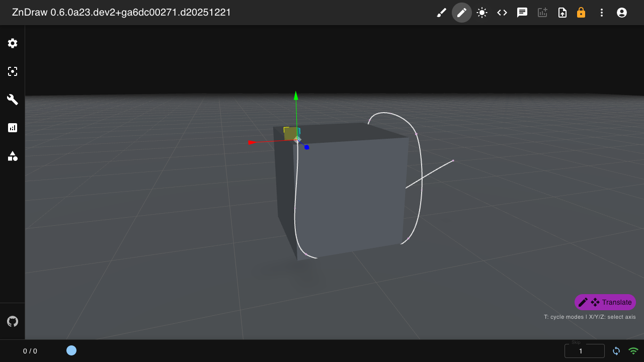The image size is (644, 362).
Task: Open the wrench modifiers panel
Action: click(13, 100)
